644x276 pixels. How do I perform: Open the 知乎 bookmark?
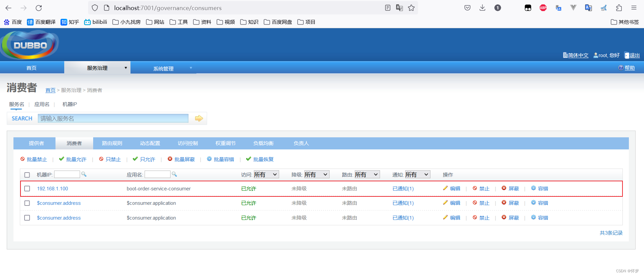pos(70,22)
